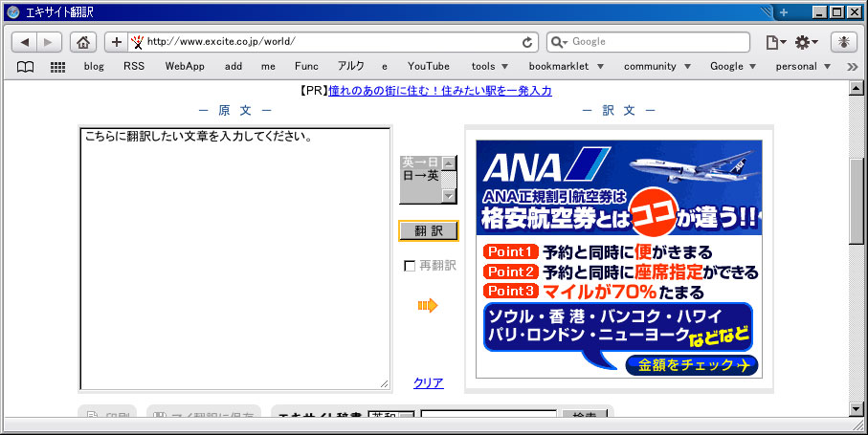Click 金額をチェック button in ANA ad
This screenshot has width=868, height=435.
pos(691,365)
